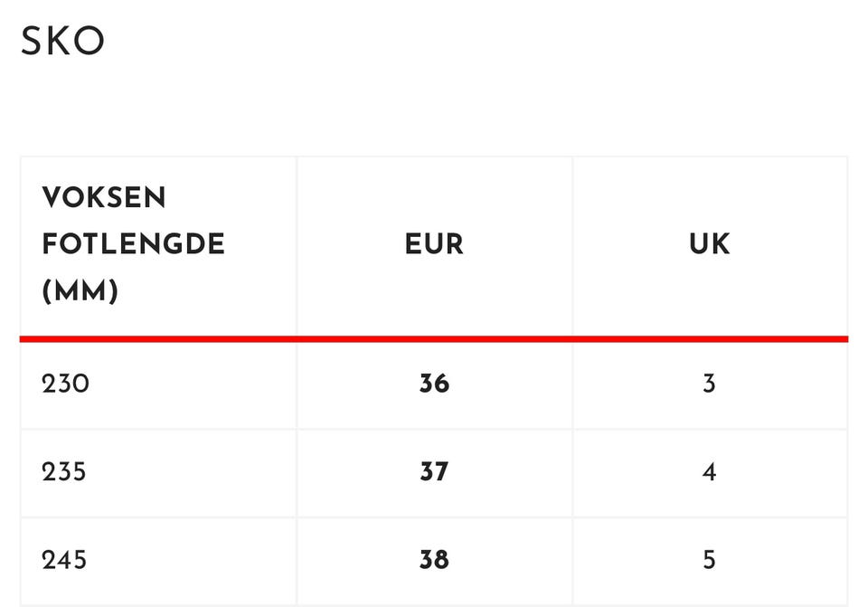Click the 235 foot length cell
This screenshot has width=868, height=607.
(64, 471)
